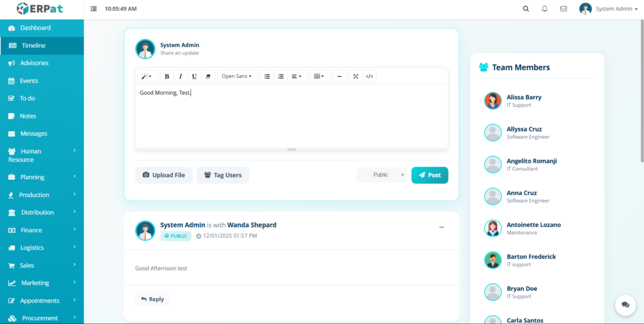Open the floating chat bubble icon
Image resolution: width=644 pixels, height=324 pixels.
pos(626,305)
